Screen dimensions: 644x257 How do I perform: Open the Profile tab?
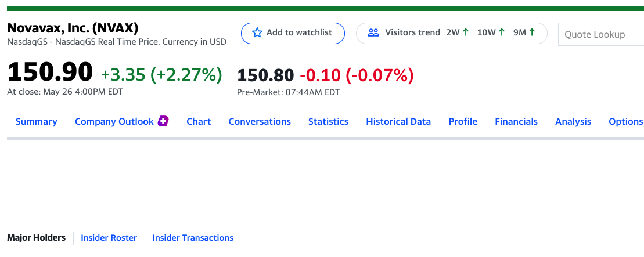(463, 121)
